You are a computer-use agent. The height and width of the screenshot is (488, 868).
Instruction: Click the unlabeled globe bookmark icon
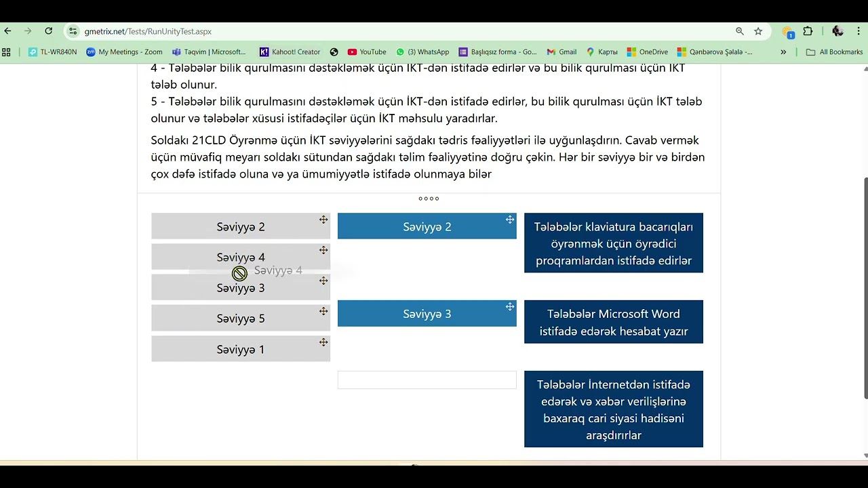pyautogui.click(x=334, y=52)
